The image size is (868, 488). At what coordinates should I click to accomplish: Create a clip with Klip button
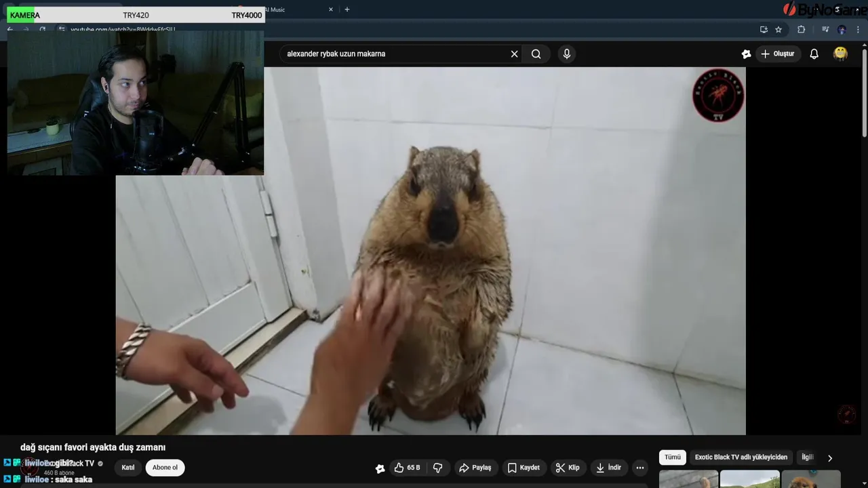pos(568,468)
